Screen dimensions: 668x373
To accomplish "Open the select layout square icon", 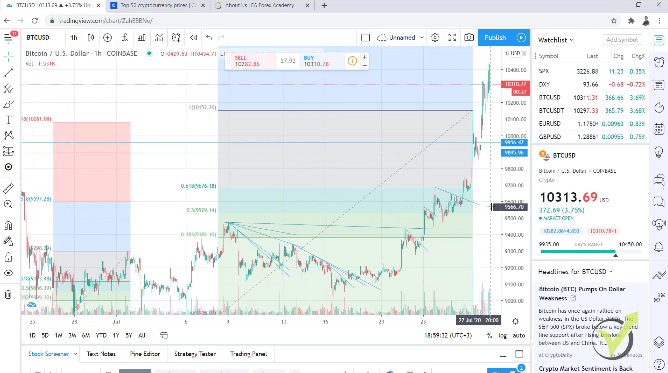I will click(x=365, y=37).
